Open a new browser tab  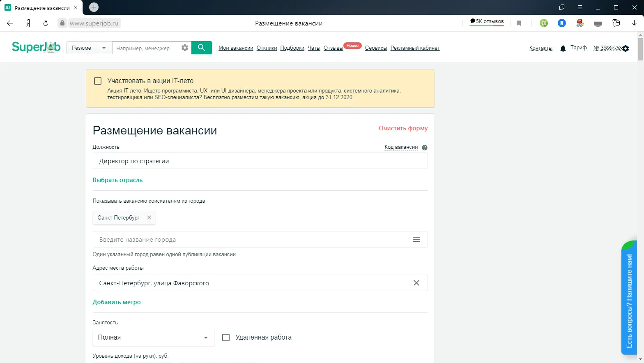(94, 7)
